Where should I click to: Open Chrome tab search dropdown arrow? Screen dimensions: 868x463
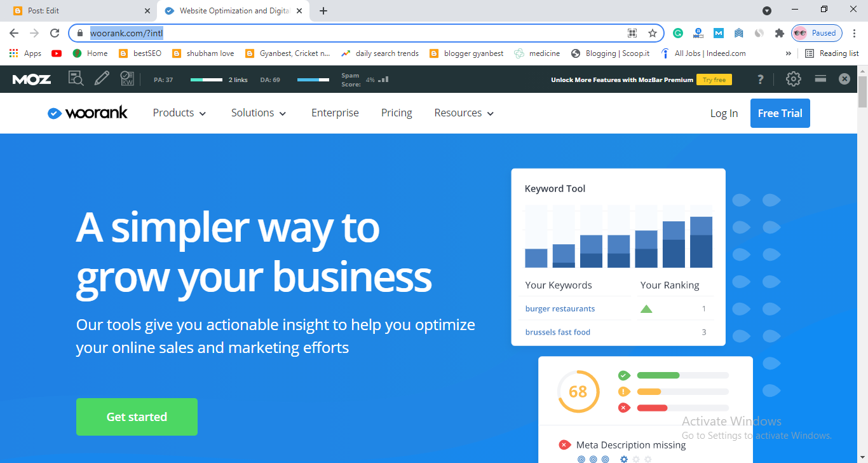767,11
